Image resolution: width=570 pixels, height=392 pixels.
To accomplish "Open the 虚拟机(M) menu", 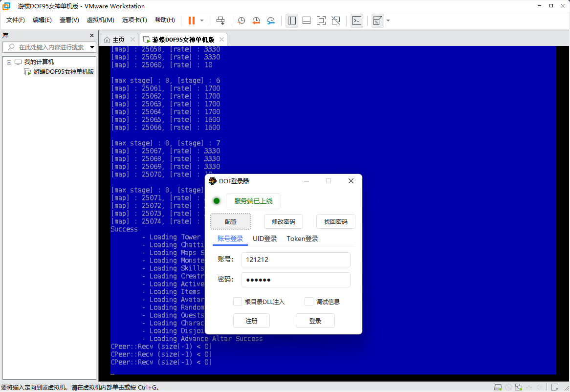I will click(100, 20).
